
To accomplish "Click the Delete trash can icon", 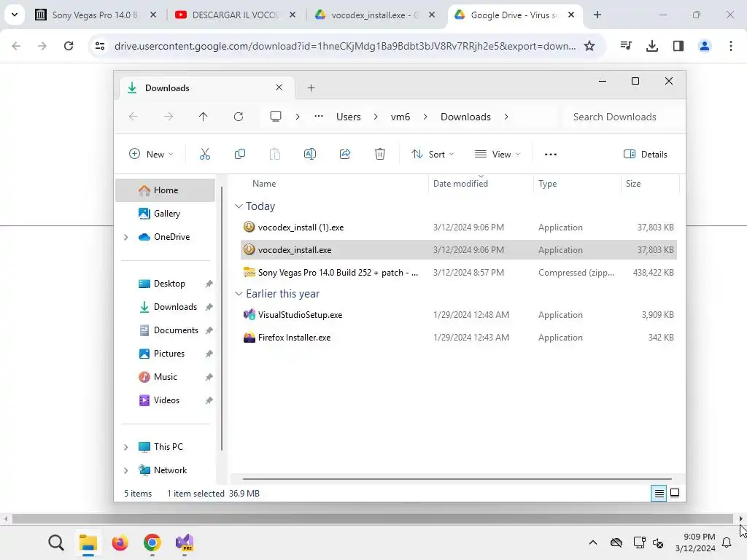I will pyautogui.click(x=379, y=154).
